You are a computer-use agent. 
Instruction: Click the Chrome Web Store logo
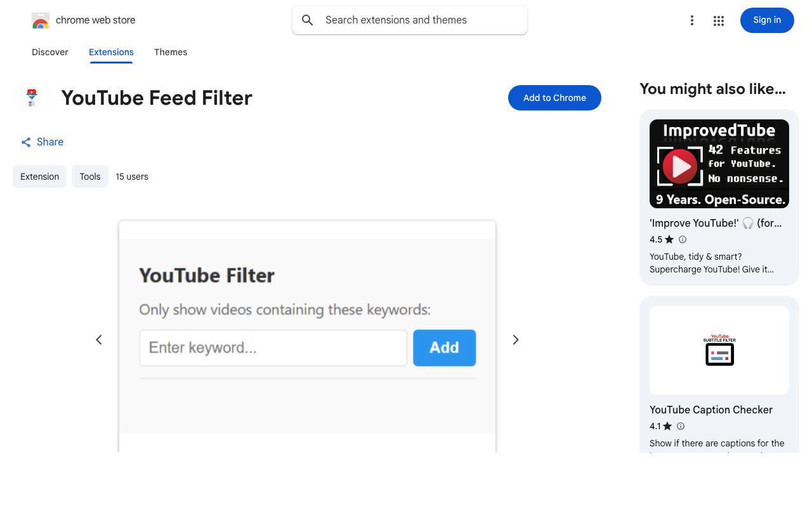coord(41,20)
